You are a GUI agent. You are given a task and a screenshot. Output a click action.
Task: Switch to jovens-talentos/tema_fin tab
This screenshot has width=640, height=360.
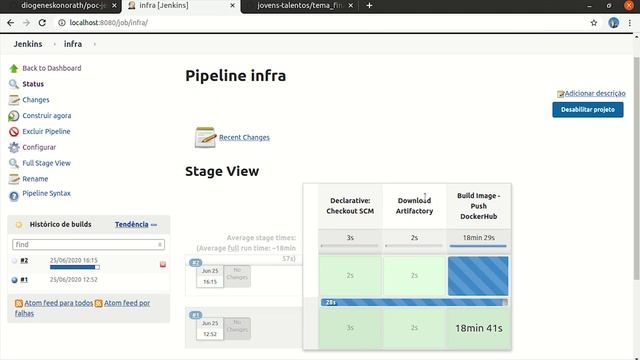click(299, 5)
